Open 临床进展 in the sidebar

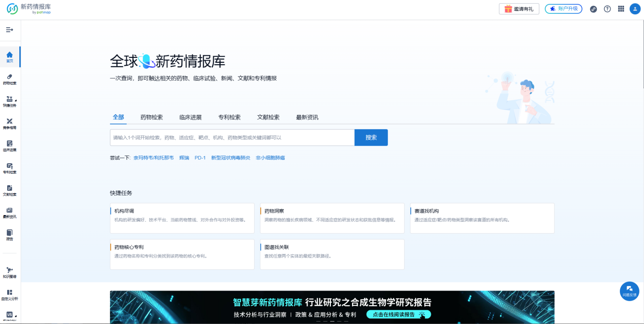[9, 146]
